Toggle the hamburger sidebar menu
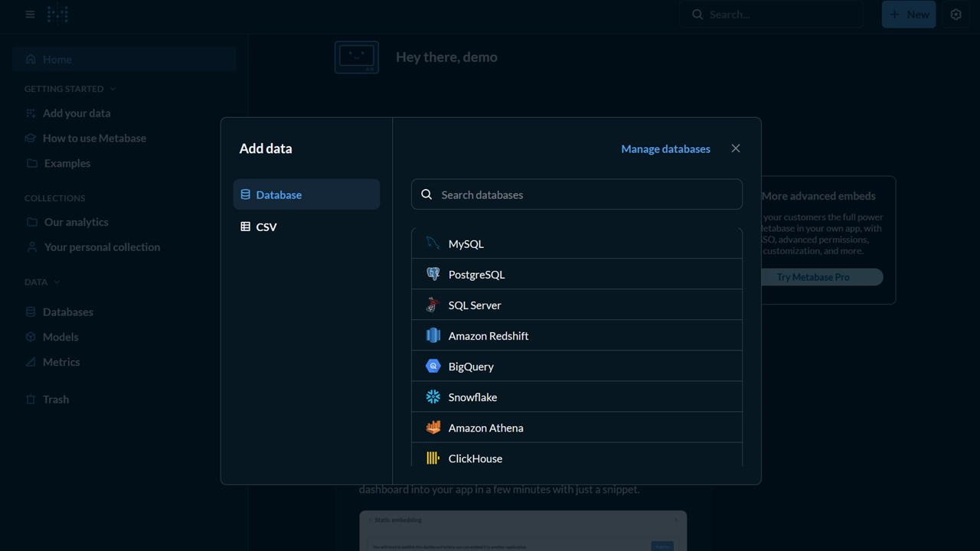Screen dimensions: 980x551 tap(30, 14)
